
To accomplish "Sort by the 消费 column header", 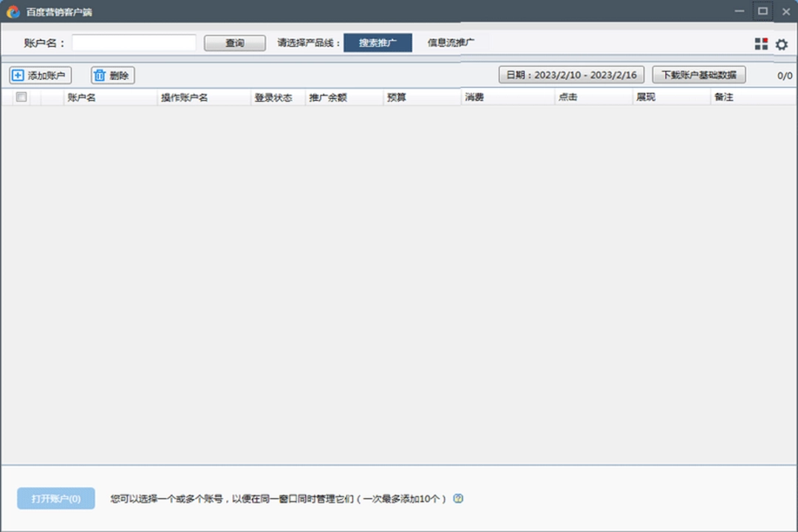I will tap(473, 96).
